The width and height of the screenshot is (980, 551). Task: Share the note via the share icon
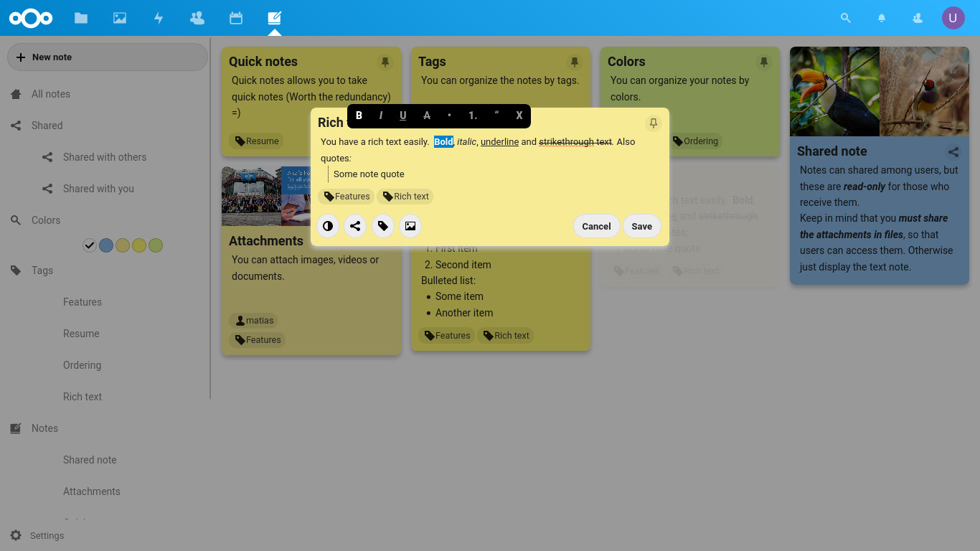(355, 226)
